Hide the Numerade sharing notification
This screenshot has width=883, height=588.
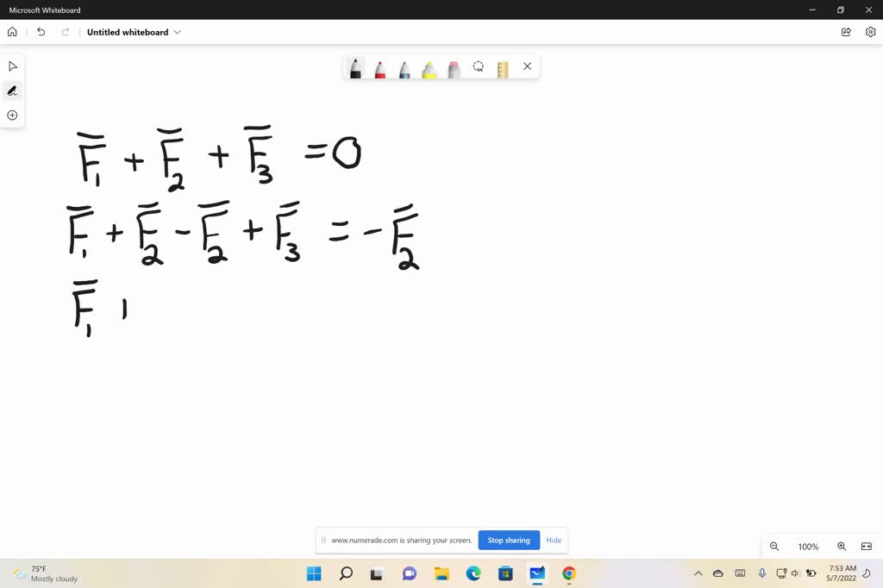coord(554,540)
